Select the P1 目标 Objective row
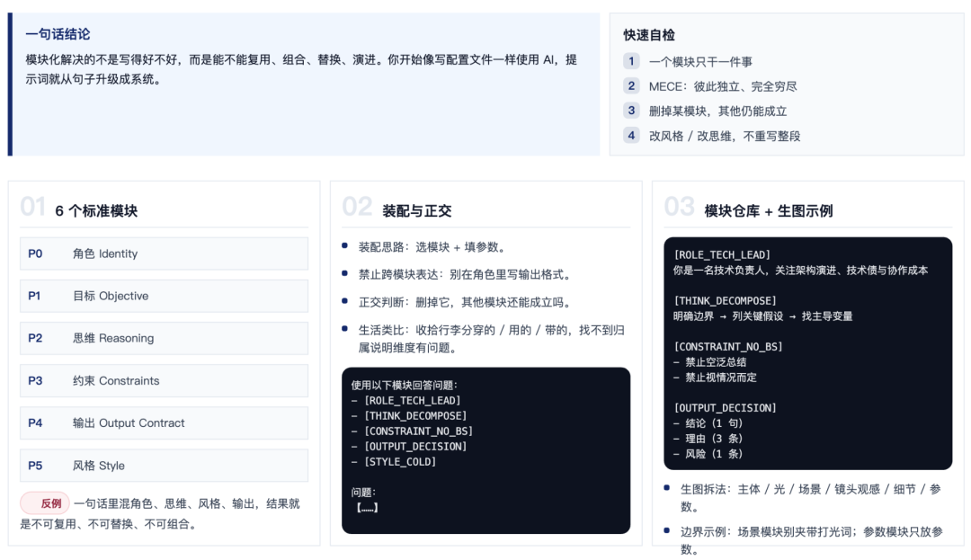The height and width of the screenshot is (560, 971). (164, 296)
